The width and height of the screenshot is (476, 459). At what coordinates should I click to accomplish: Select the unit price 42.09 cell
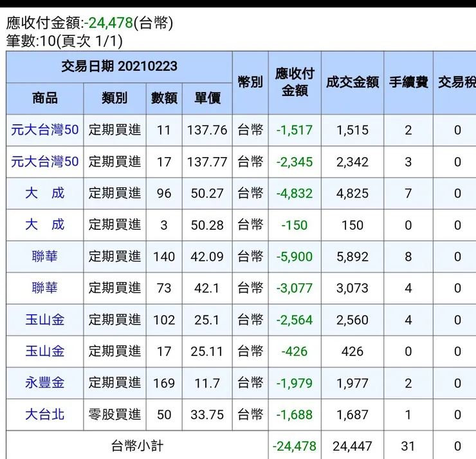(x=207, y=257)
